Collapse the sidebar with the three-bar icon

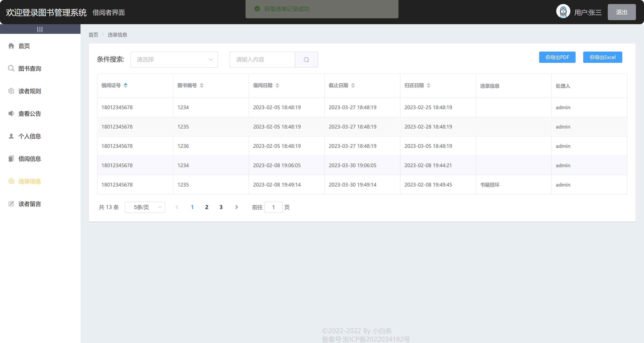point(40,29)
